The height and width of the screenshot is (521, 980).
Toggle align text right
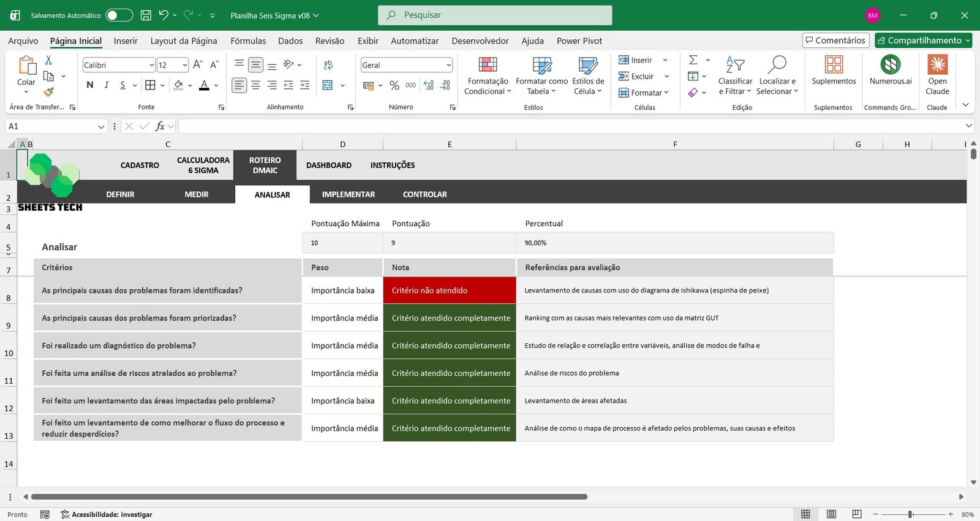pos(272,85)
